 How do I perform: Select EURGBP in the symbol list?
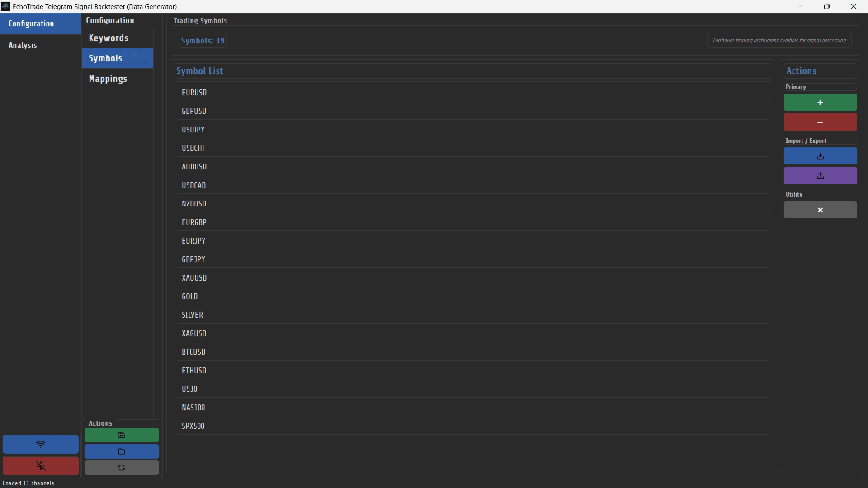click(473, 222)
